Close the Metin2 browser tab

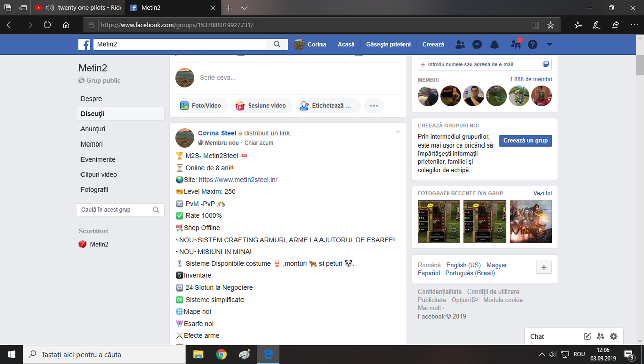[x=213, y=8]
